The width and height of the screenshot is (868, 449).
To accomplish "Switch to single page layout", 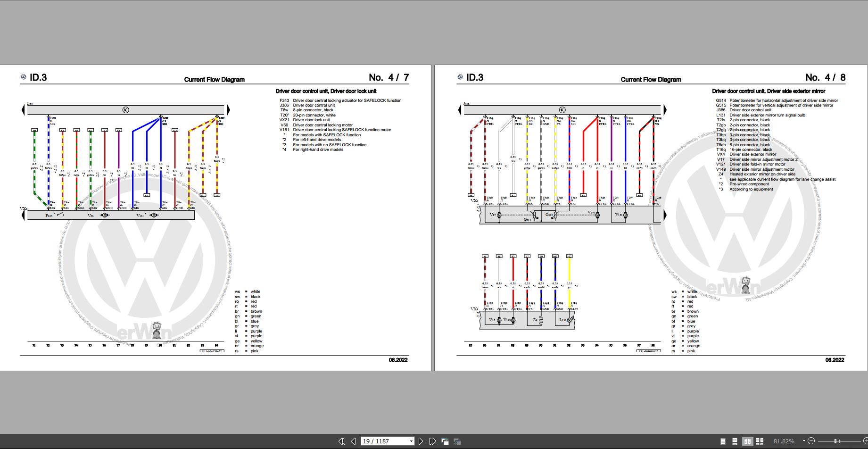I will [x=723, y=441].
